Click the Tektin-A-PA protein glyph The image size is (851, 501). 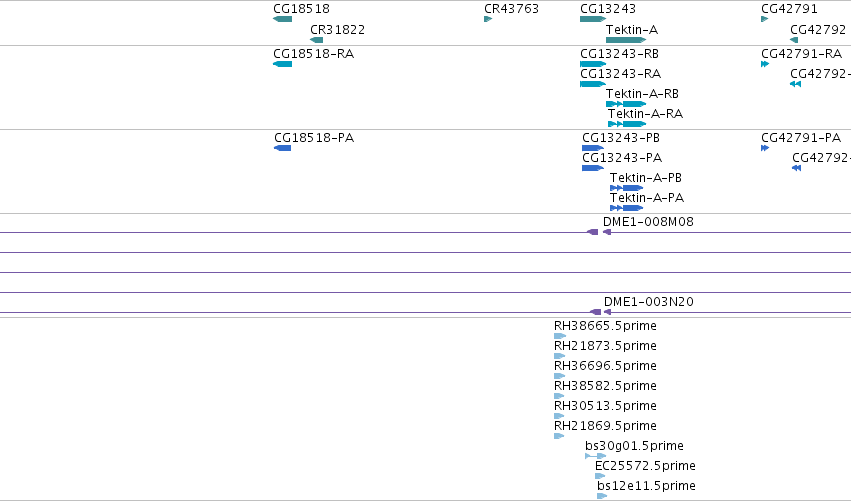click(626, 208)
